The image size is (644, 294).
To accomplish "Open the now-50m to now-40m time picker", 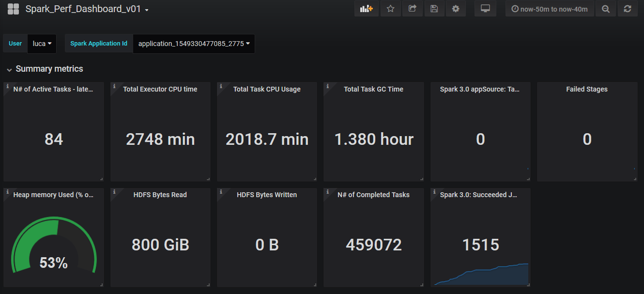I will [550, 8].
